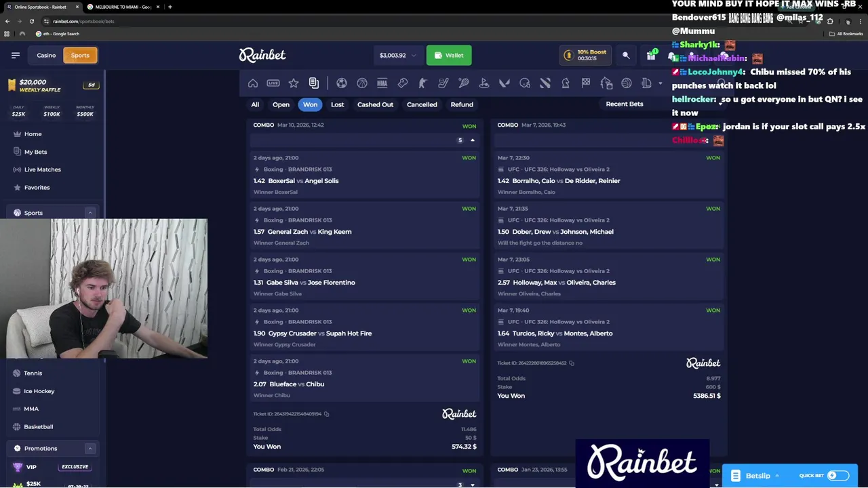Collapse the Mar 10 combo bet details
This screenshot has height=488, width=868.
[473, 140]
